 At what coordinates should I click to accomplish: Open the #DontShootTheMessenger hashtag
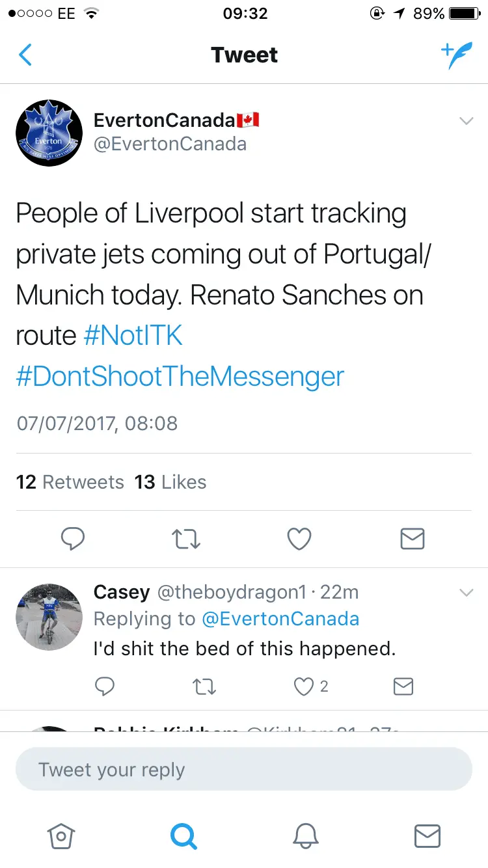tap(180, 377)
